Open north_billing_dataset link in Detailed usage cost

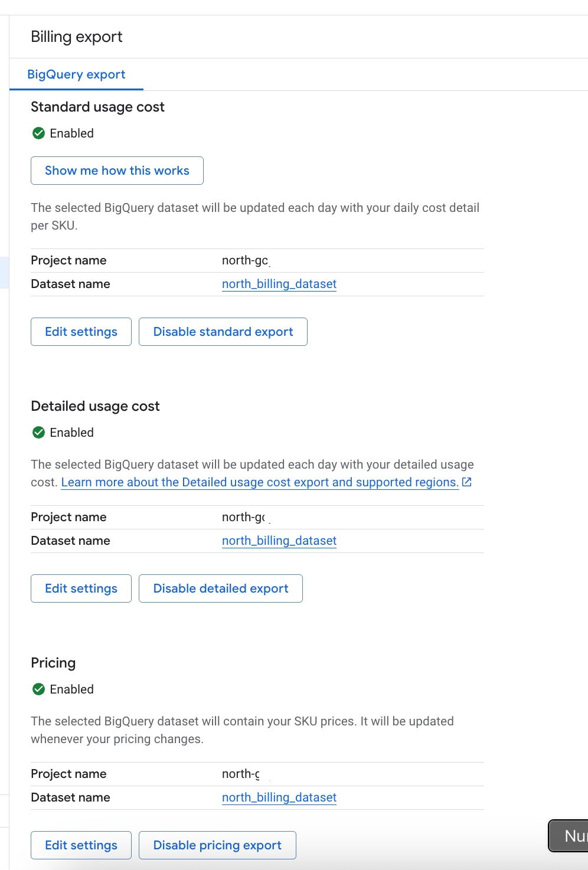point(279,541)
